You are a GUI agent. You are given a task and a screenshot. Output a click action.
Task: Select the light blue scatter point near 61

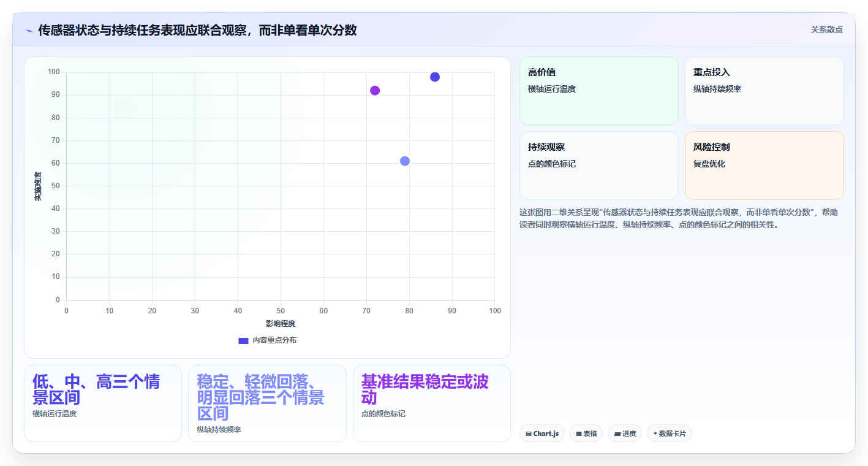pos(405,161)
